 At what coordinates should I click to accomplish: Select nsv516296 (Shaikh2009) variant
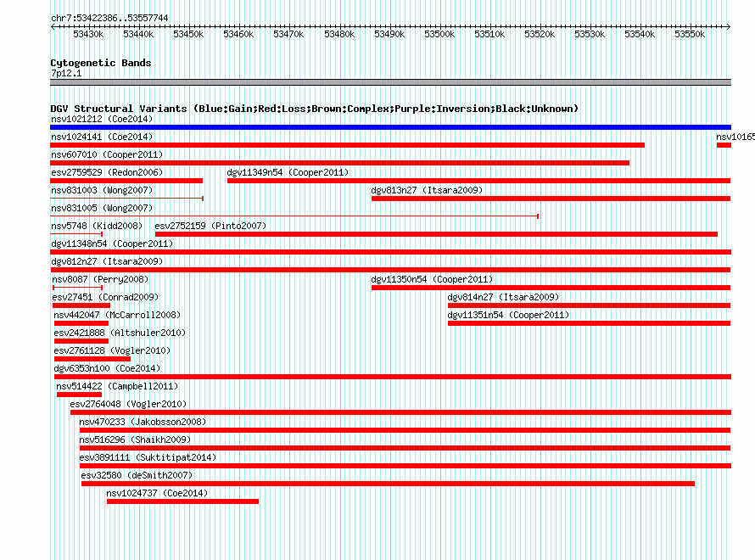tap(135, 440)
